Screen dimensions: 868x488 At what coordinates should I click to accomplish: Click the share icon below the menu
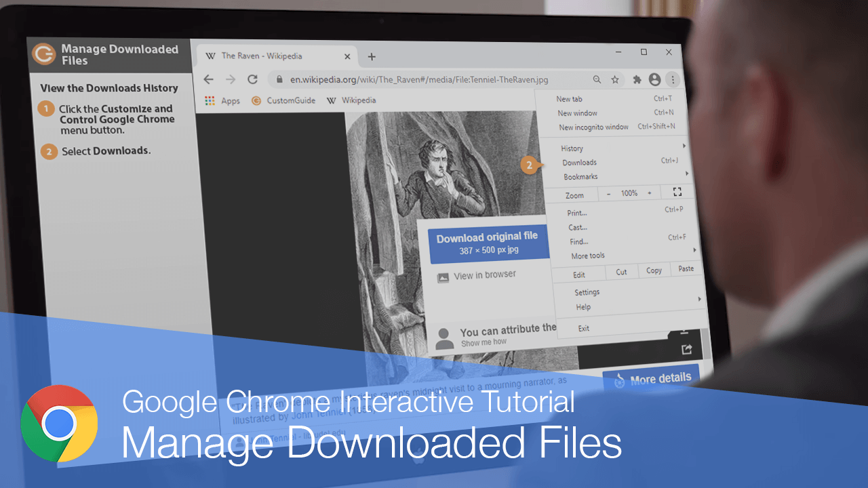click(686, 348)
